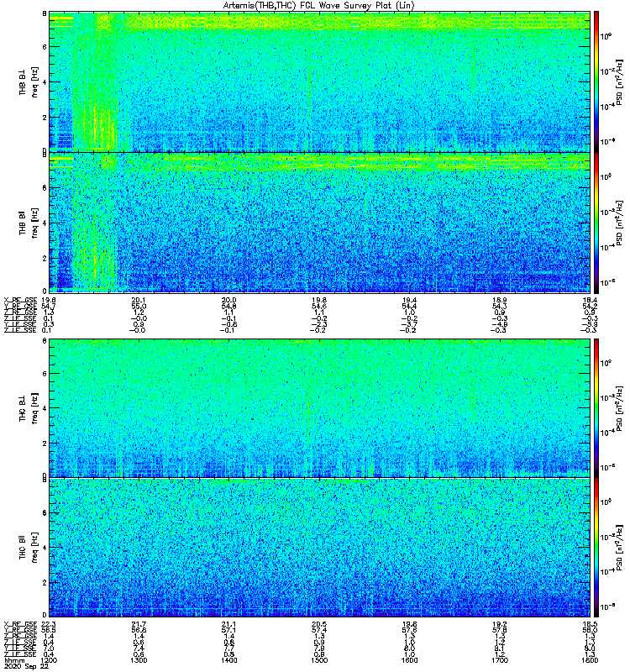Click the 'THB B∥ freq [Hz]' axis label
This screenshot has height=672, width=630.
coord(29,223)
